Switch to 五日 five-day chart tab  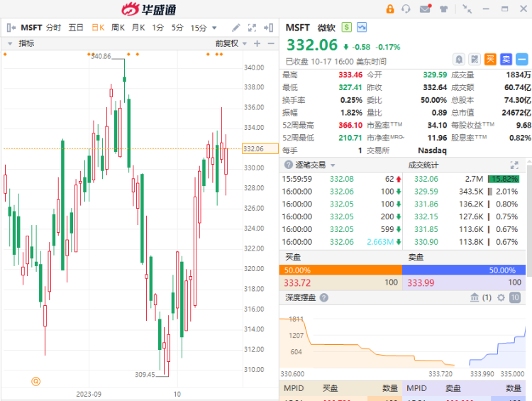(76, 28)
